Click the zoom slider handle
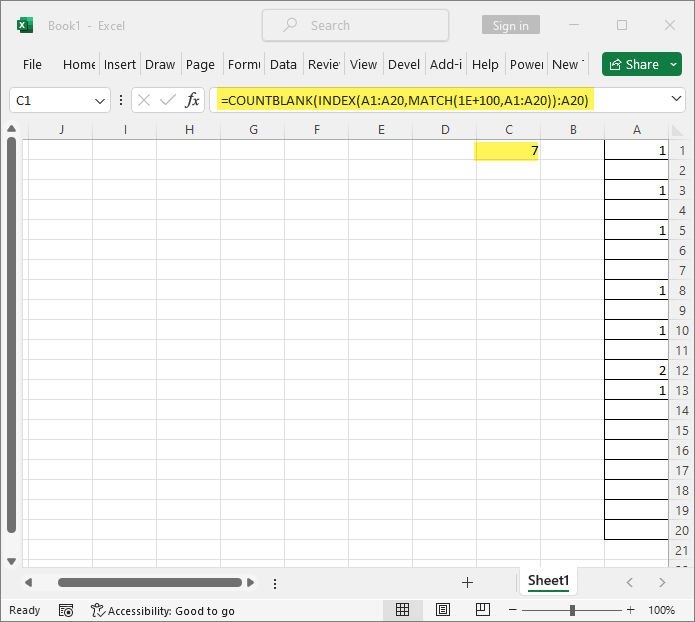This screenshot has height=622, width=695. click(x=572, y=610)
